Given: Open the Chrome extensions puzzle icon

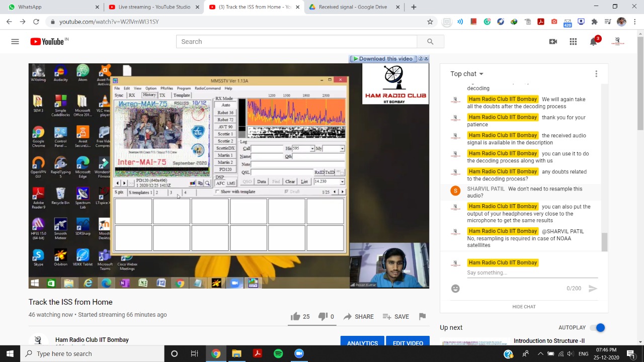Looking at the screenshot, I should tap(594, 22).
